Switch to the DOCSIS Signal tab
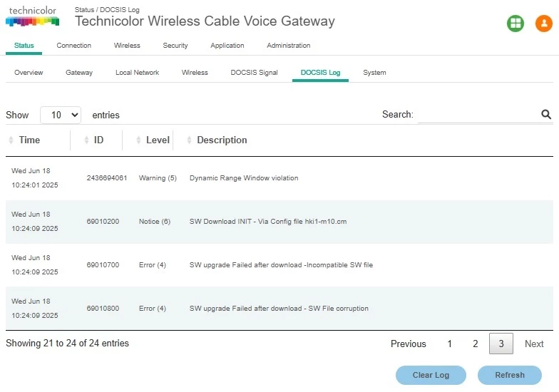 pyautogui.click(x=254, y=73)
